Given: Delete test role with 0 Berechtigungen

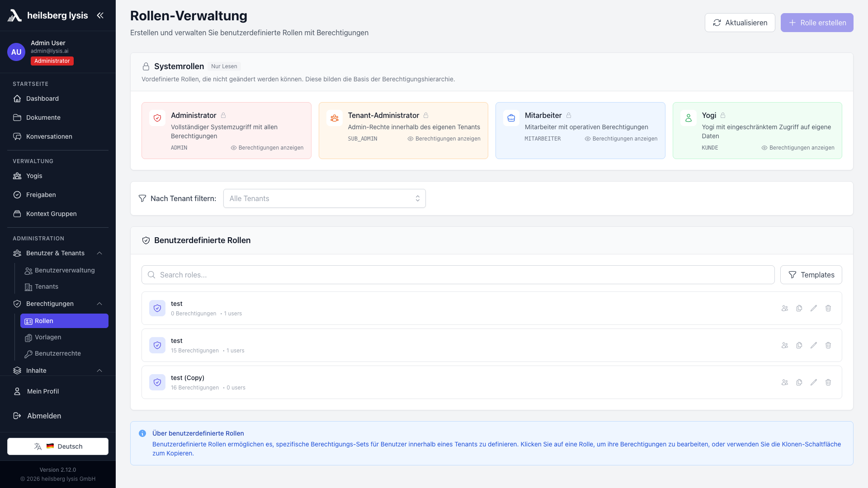Looking at the screenshot, I should [828, 308].
